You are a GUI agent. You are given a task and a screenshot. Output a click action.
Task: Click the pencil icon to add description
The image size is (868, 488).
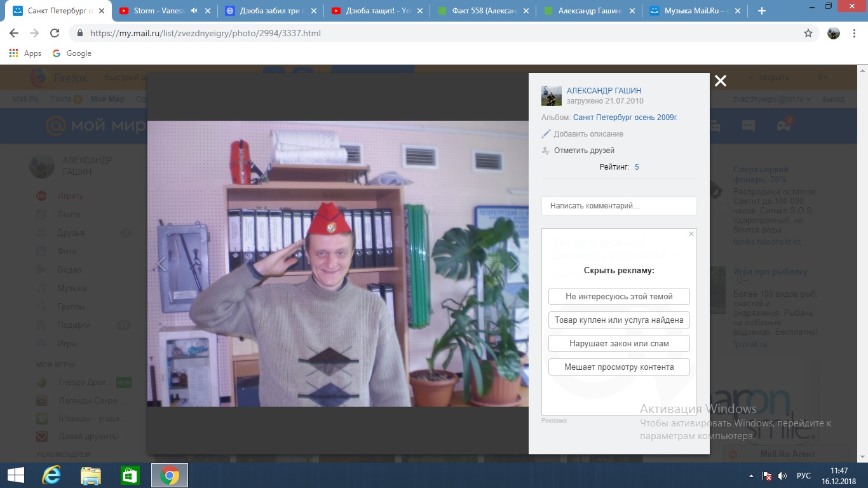pos(546,134)
